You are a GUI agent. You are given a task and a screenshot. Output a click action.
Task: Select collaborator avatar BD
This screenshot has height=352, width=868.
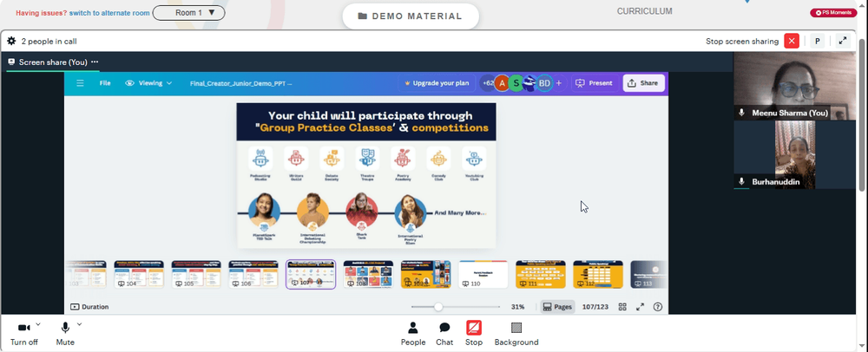545,83
